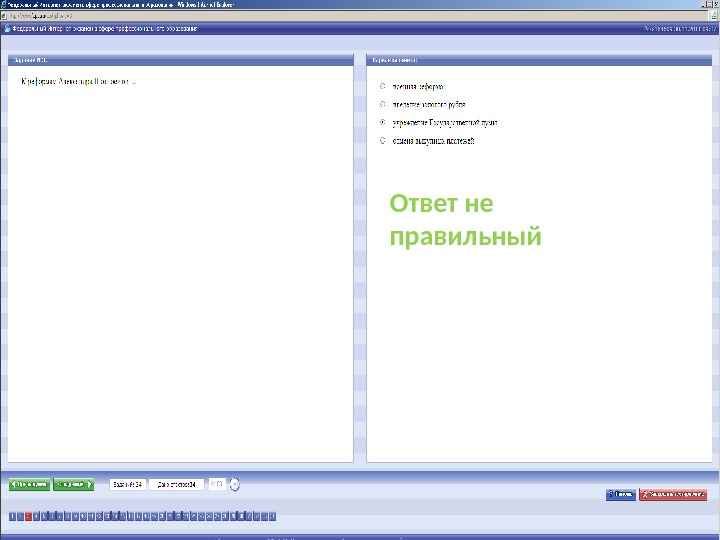Viewport: 720px width, 540px height.
Task: Click the 'Дано ответов: 34' field
Action: [x=176, y=484]
